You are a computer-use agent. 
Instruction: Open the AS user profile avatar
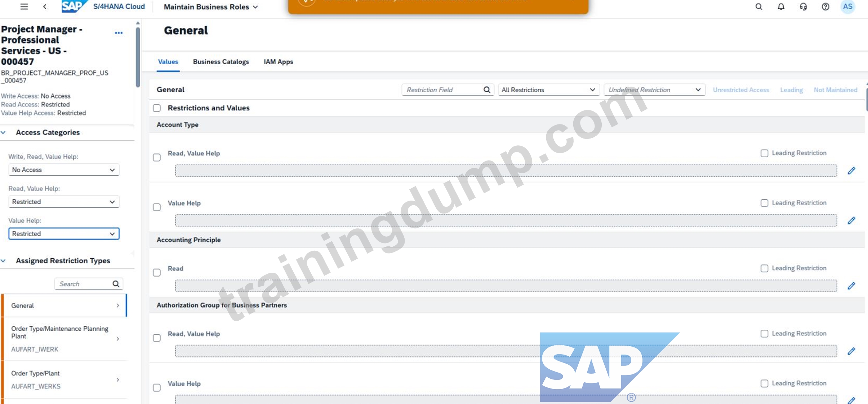pyautogui.click(x=847, y=6)
